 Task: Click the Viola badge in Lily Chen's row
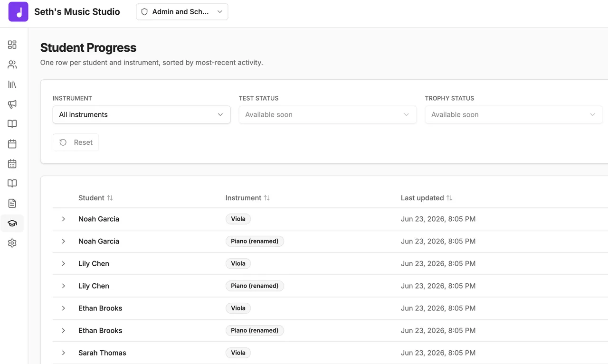238,263
